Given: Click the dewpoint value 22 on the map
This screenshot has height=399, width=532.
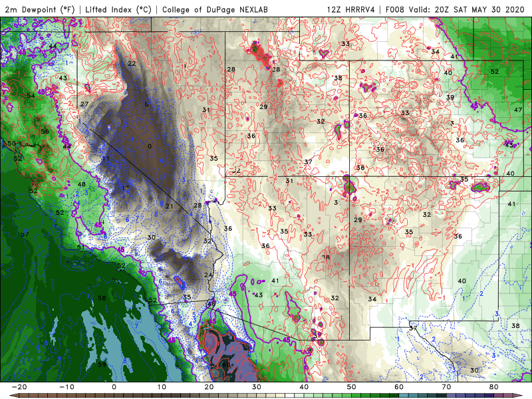Looking at the screenshot, I should click(132, 63).
